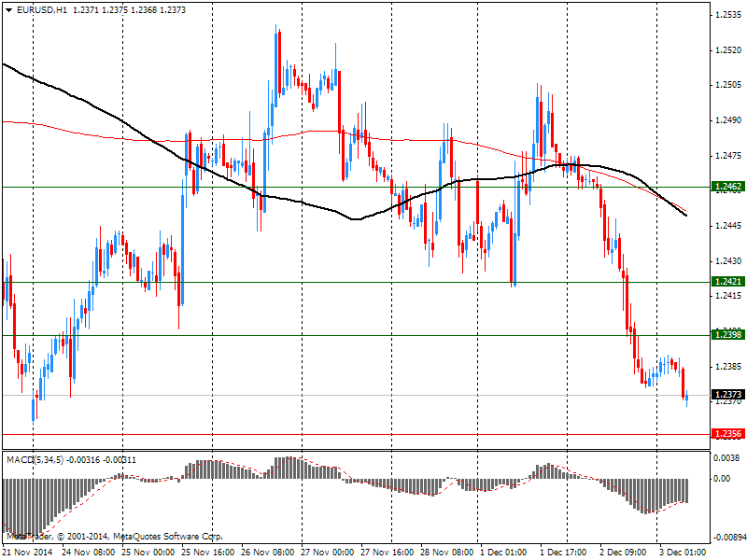This screenshot has height=560, width=747.
Task: Click the 21 Nov 2014 date label
Action: pyautogui.click(x=28, y=553)
